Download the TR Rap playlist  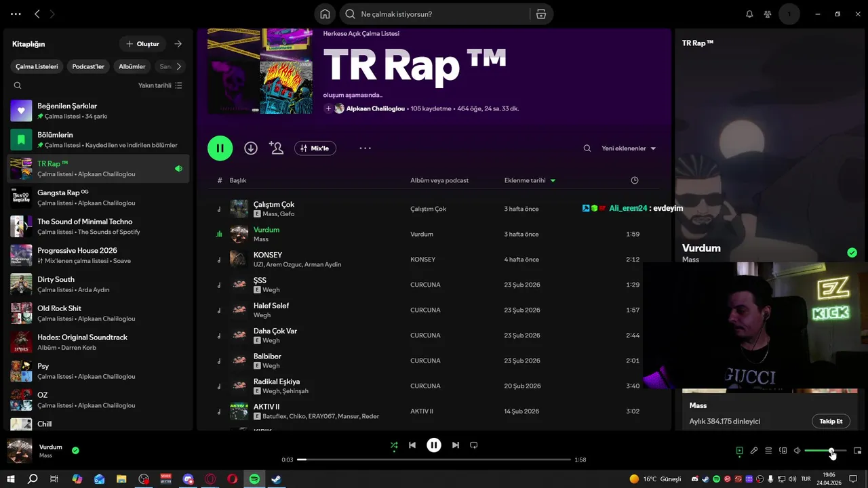coord(251,148)
